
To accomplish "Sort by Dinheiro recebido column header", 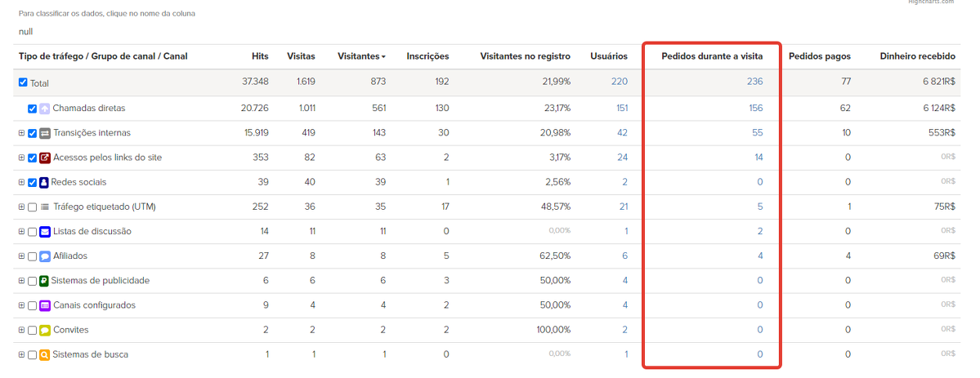I will pyautogui.click(x=917, y=56).
